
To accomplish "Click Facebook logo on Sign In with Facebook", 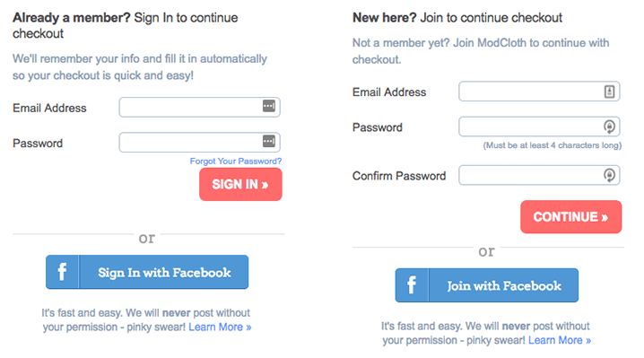I will [62, 272].
